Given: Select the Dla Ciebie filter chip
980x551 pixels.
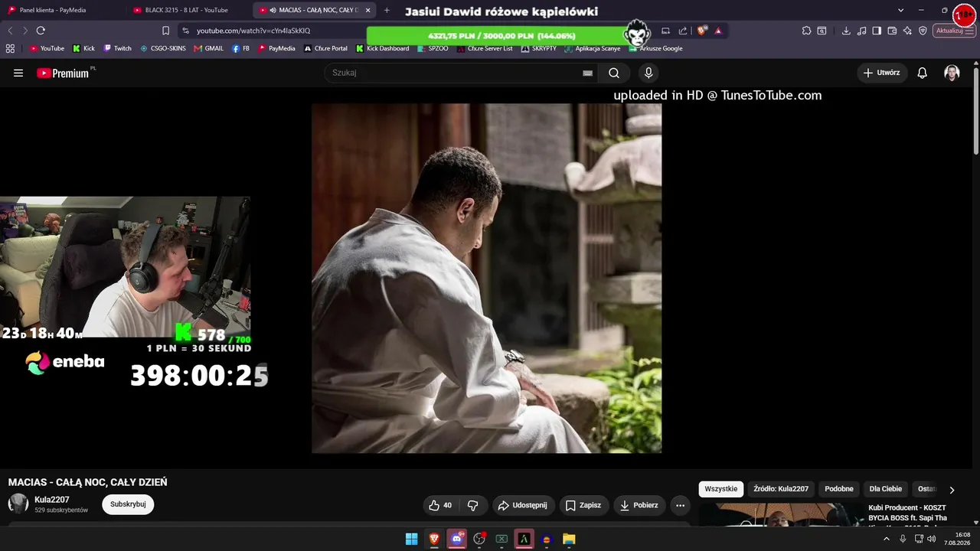Looking at the screenshot, I should click(886, 489).
